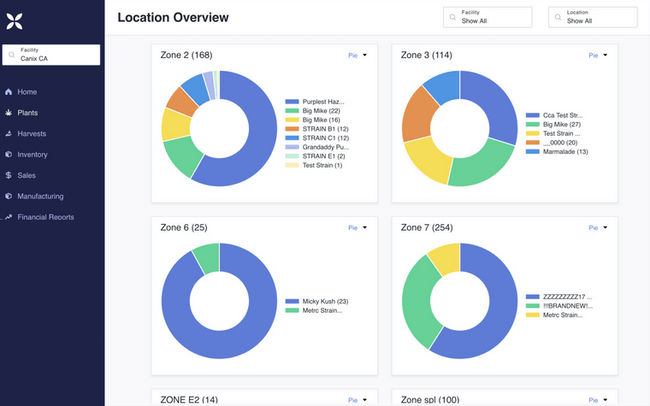Click the Manufacturing icon in sidebar

(x=8, y=196)
